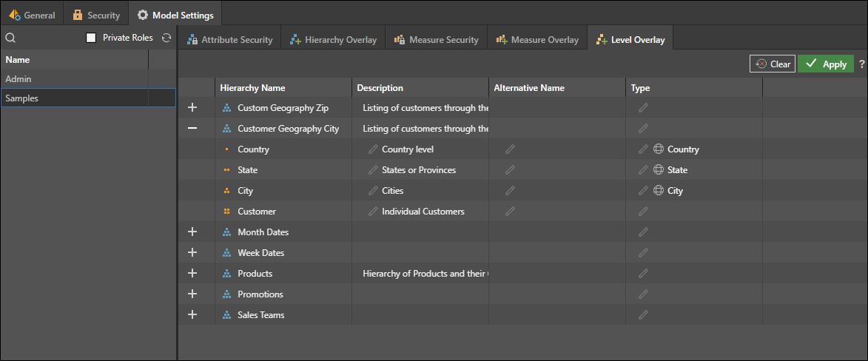Switch to the Measure Security tab
Viewport: 868px width, 361px height.
pos(436,40)
